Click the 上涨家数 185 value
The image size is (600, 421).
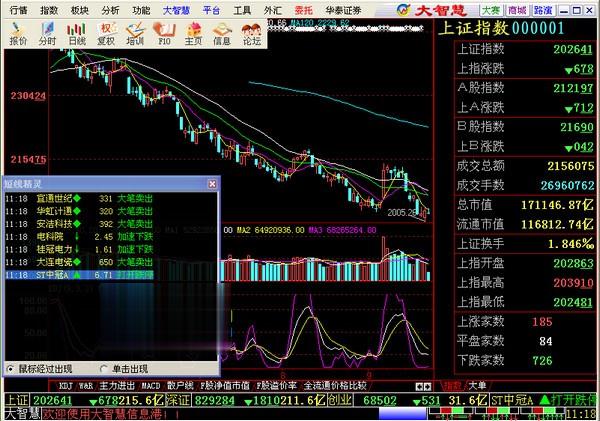tap(542, 321)
